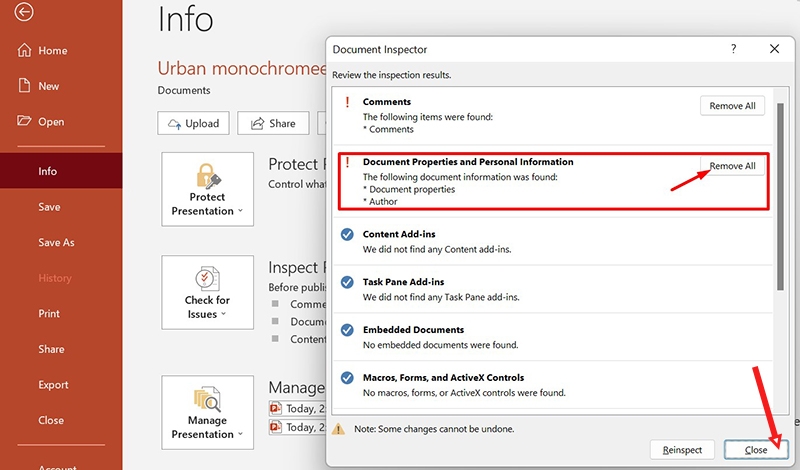Click the help question mark in Document Inspector
The height and width of the screenshot is (470, 800).
[x=733, y=49]
